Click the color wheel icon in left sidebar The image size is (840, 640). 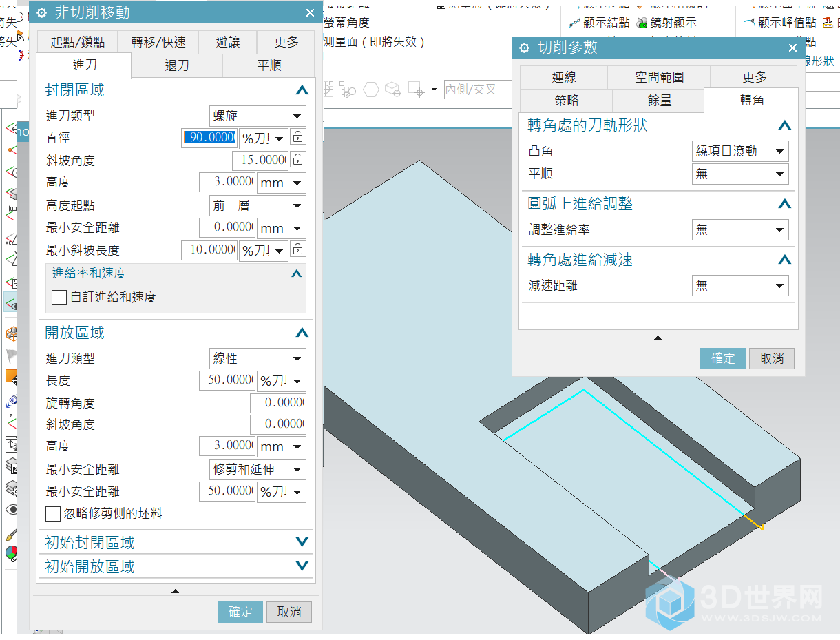click(12, 553)
